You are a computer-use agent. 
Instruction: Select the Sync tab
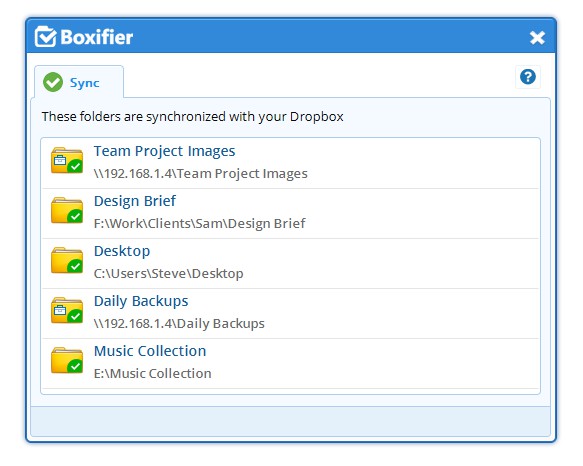coord(79,82)
